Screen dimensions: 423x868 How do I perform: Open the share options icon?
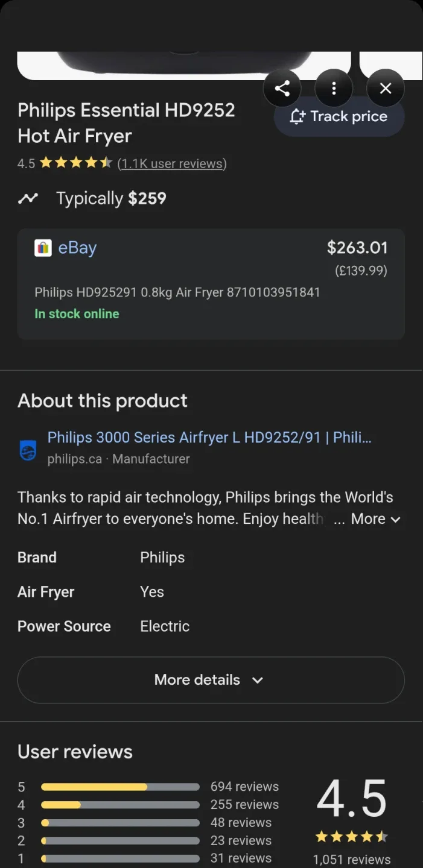[282, 88]
